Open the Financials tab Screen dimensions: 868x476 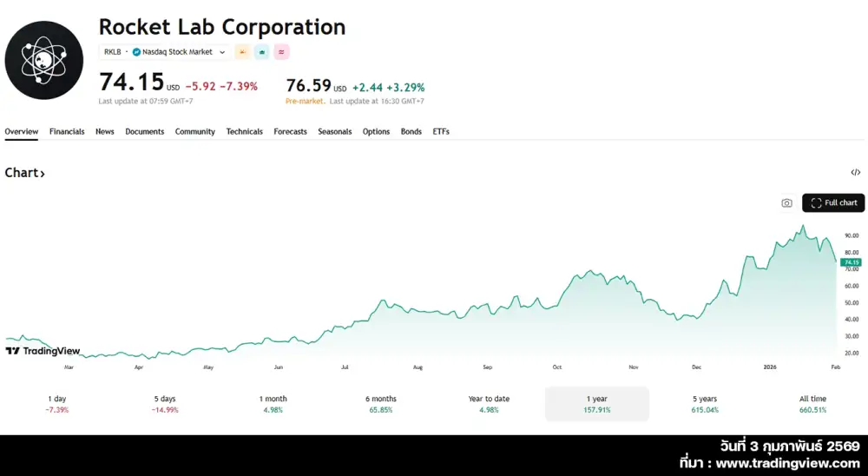67,132
